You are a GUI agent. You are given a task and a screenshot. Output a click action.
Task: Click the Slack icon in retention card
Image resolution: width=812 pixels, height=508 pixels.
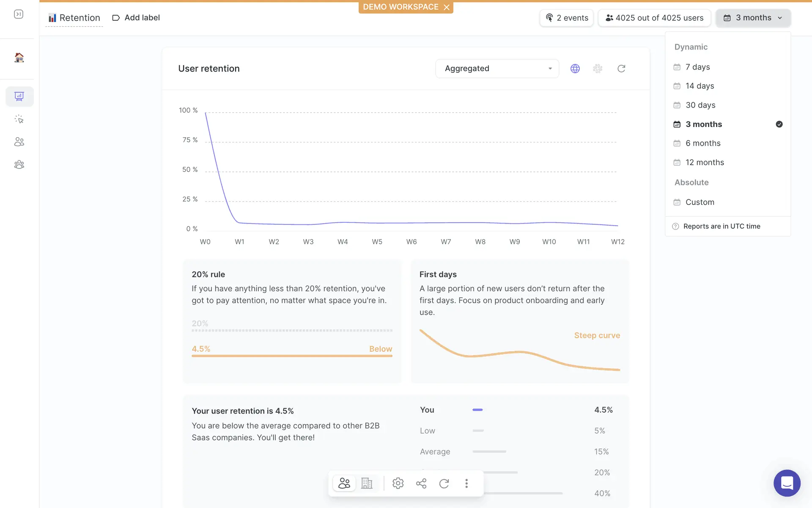coord(598,69)
